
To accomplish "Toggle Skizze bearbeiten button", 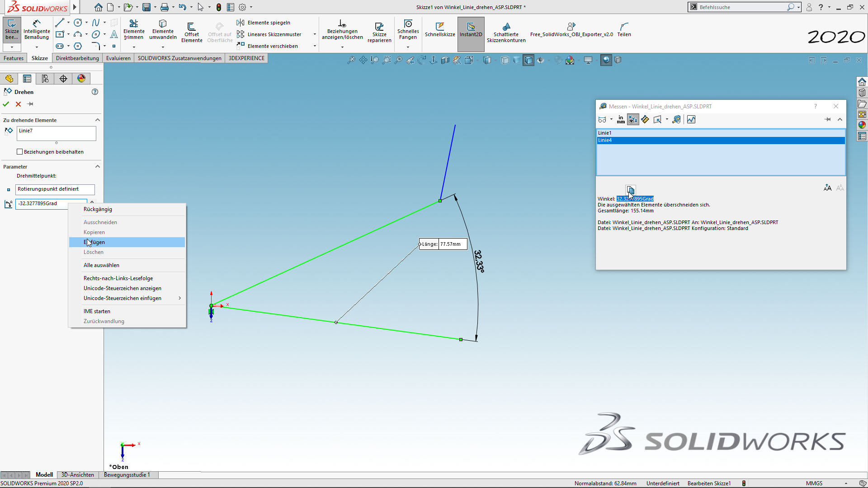I will point(12,30).
